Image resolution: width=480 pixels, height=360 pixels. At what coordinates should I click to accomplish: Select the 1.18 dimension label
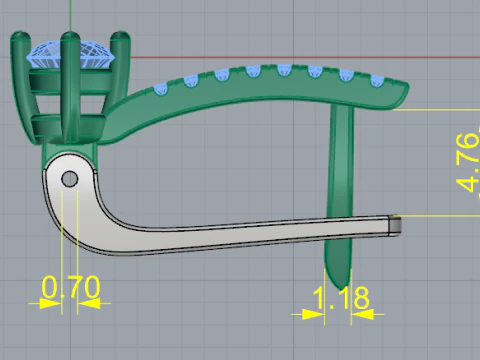coord(341,298)
